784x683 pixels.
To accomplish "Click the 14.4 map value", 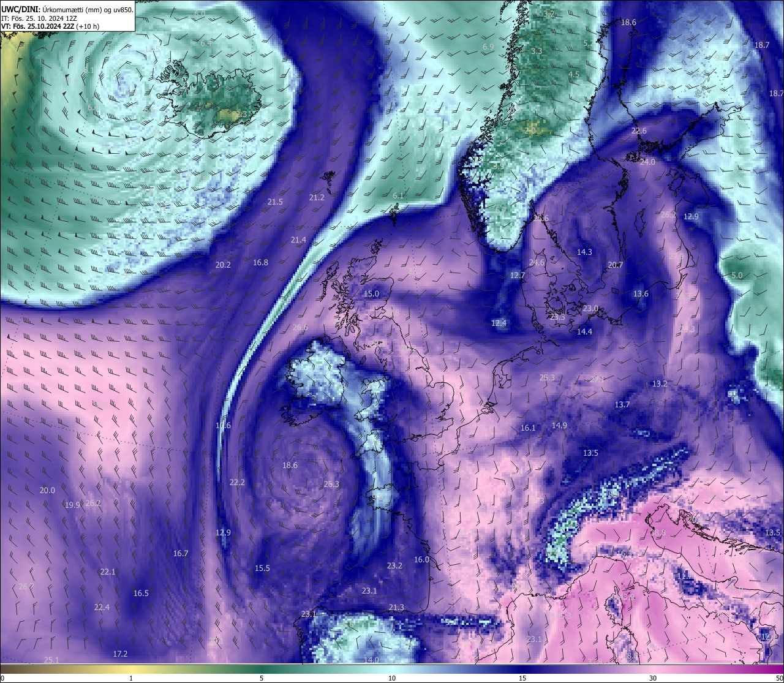I will click(x=584, y=332).
